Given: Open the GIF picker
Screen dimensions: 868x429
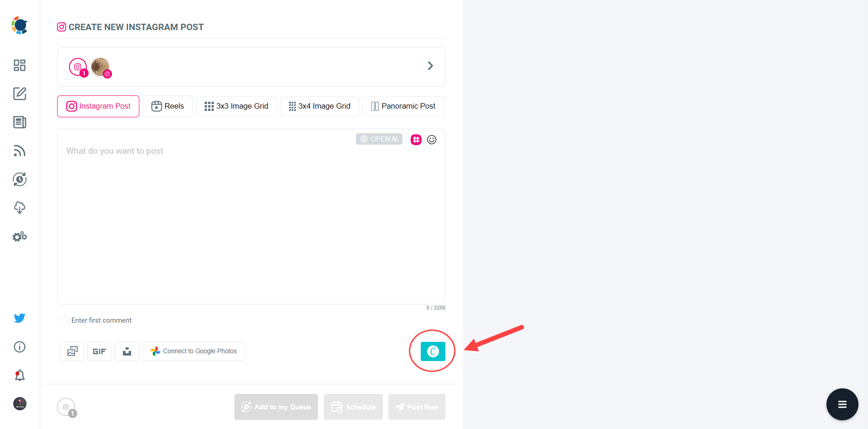Looking at the screenshot, I should [99, 351].
